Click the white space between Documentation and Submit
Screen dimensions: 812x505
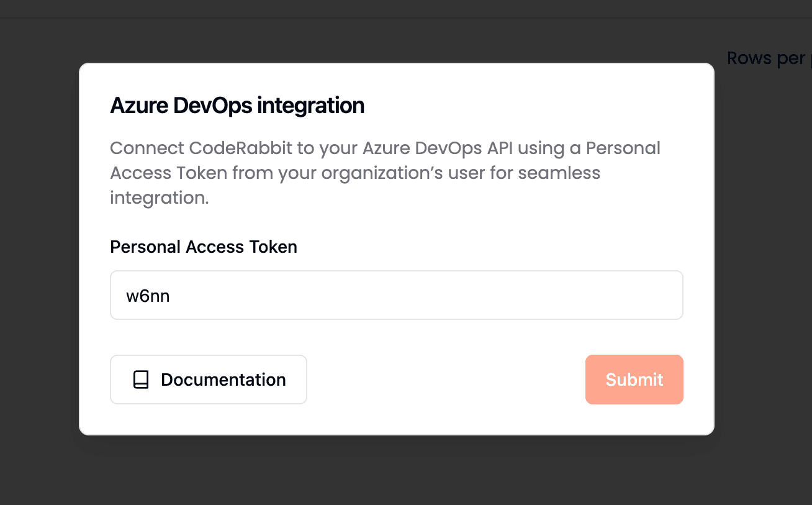[446, 380]
